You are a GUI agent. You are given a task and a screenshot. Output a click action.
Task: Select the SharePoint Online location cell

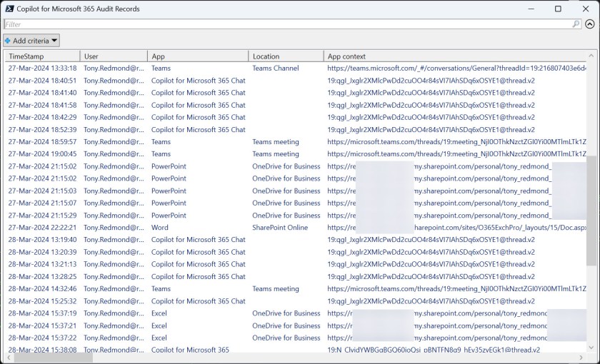280,228
